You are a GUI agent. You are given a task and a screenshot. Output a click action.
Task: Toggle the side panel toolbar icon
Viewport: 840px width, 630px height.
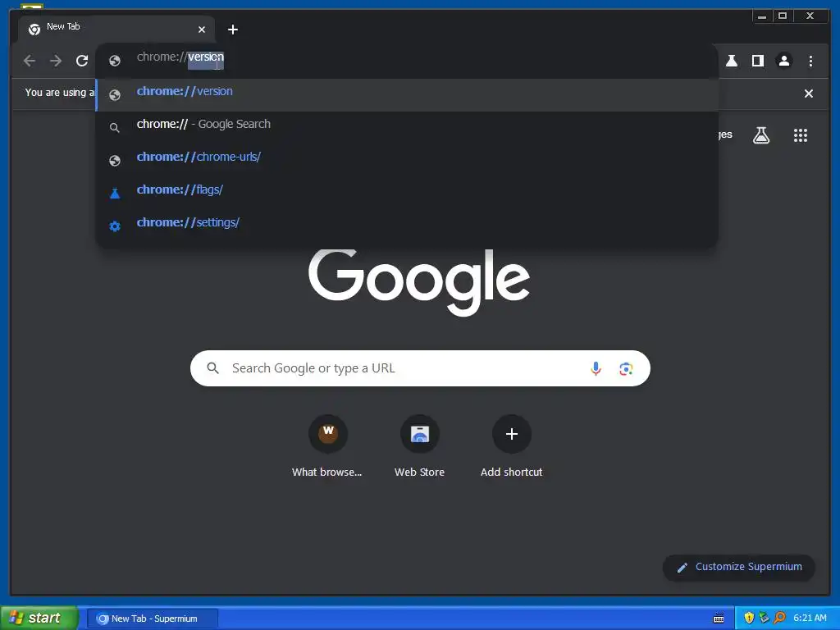[x=757, y=61]
